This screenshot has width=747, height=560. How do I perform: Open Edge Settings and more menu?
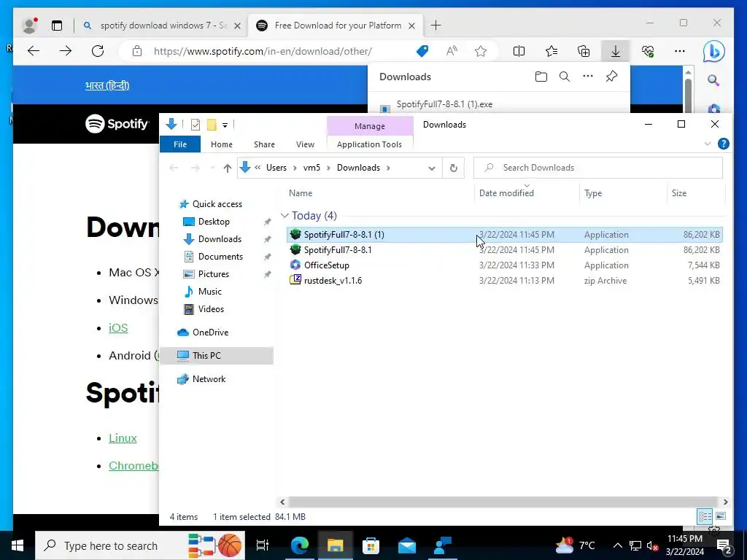[x=680, y=51]
